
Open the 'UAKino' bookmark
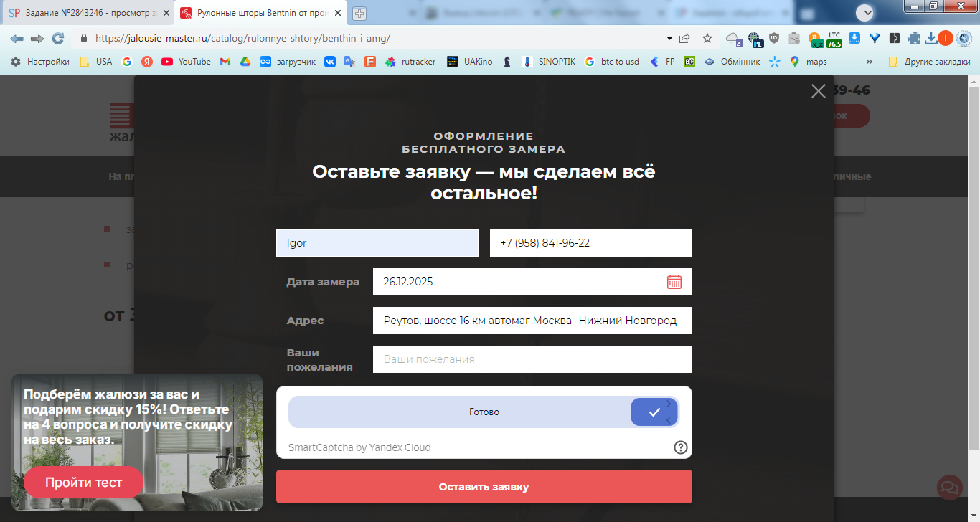470,62
